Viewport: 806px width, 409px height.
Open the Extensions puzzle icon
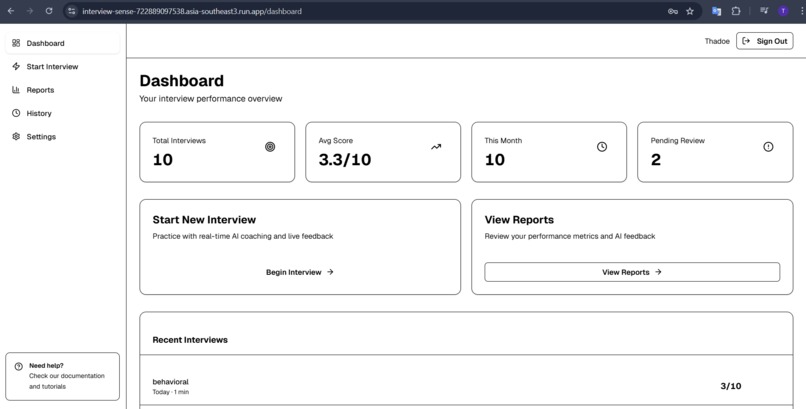coord(736,11)
